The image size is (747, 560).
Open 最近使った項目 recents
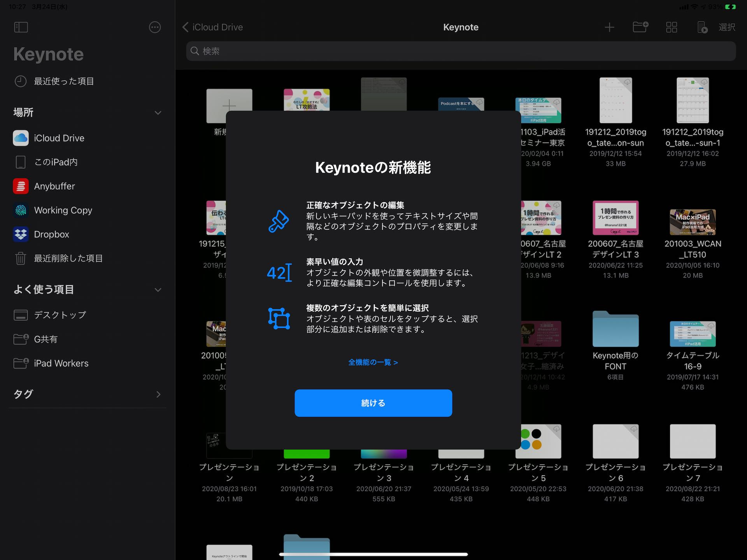tap(88, 81)
